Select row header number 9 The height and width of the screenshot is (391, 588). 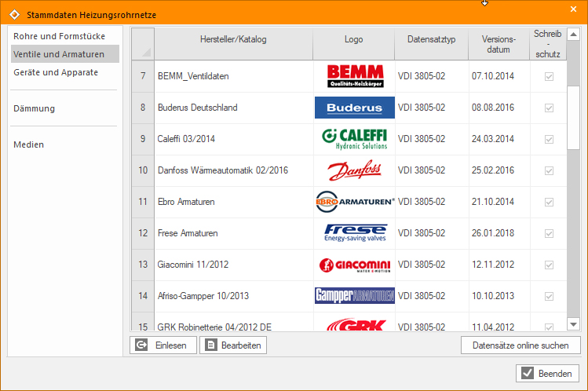(x=143, y=139)
